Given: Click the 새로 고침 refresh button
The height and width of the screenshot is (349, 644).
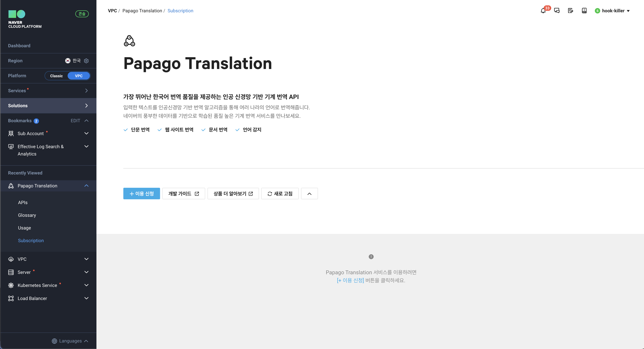Looking at the screenshot, I should click(x=280, y=194).
